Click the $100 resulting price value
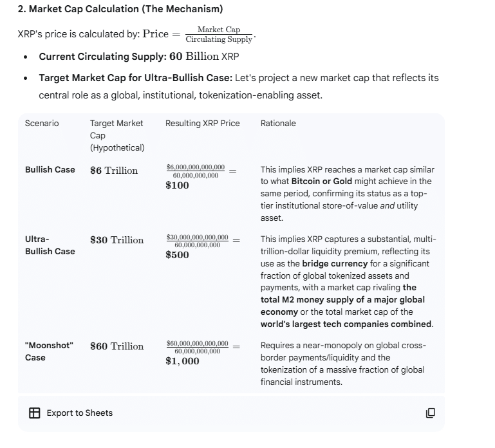The height and width of the screenshot is (448, 495). [x=178, y=185]
